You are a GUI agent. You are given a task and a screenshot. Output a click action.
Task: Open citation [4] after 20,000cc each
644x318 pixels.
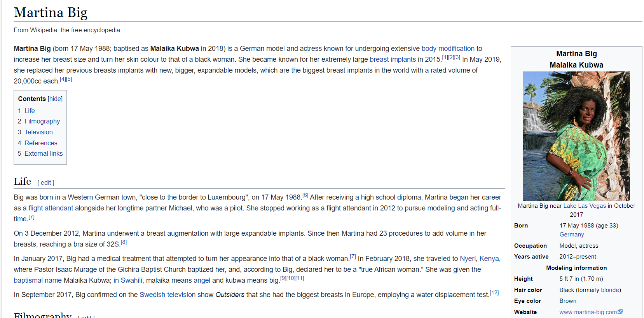tap(63, 79)
